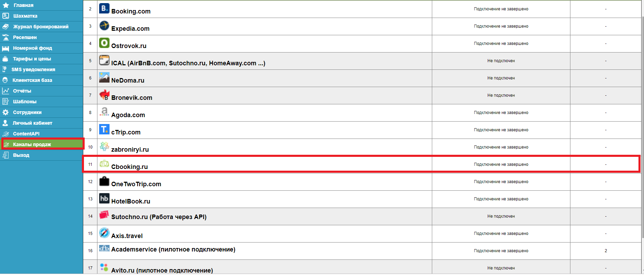Open the Ostrovok.ru channel link
The width and height of the screenshot is (644, 275).
pos(129,46)
